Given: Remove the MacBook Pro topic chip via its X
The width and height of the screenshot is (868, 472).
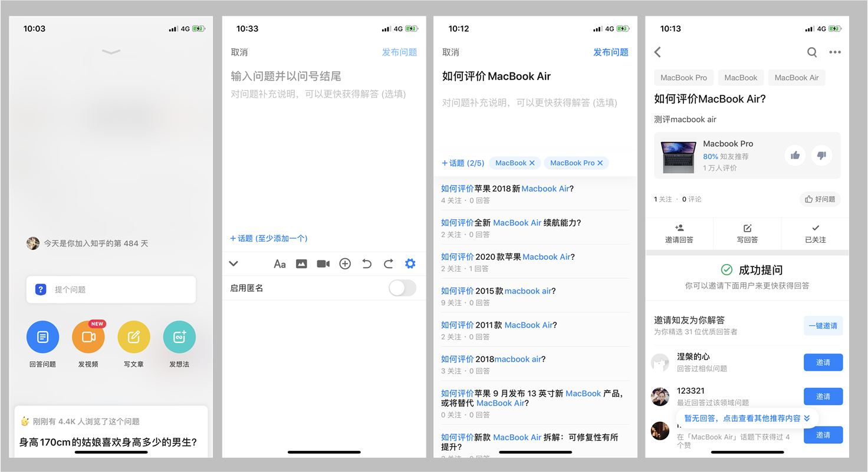Looking at the screenshot, I should click(600, 163).
